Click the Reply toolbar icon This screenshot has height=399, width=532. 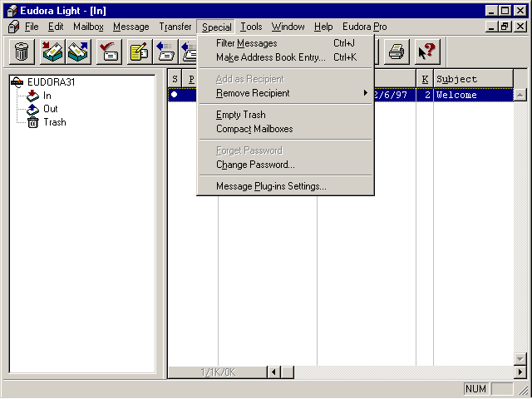(x=165, y=52)
